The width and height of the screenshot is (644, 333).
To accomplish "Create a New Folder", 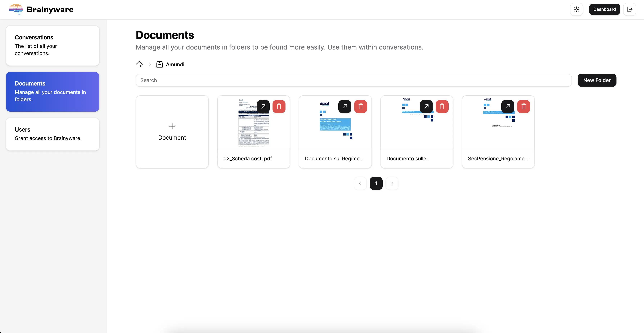I will (597, 80).
